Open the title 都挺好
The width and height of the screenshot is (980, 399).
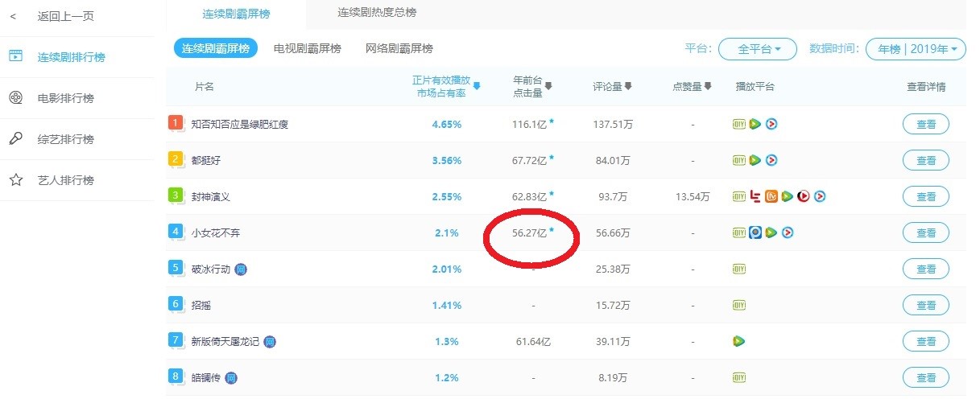[205, 160]
